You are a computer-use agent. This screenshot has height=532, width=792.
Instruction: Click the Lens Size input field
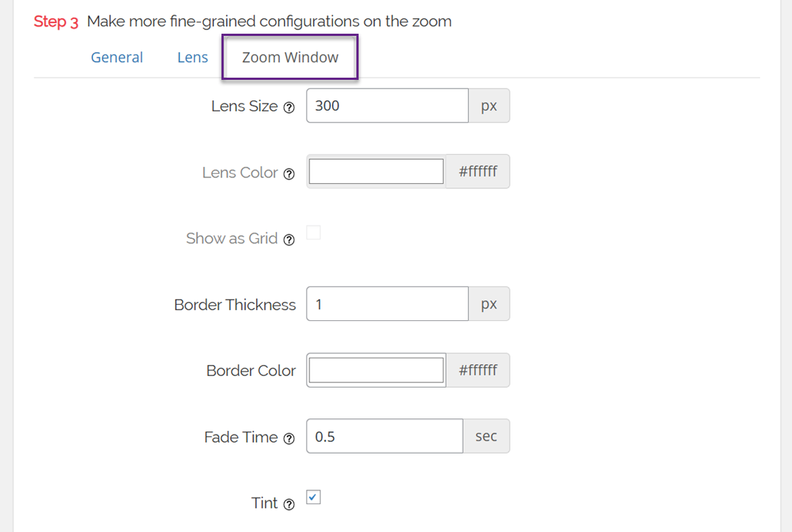(x=386, y=106)
